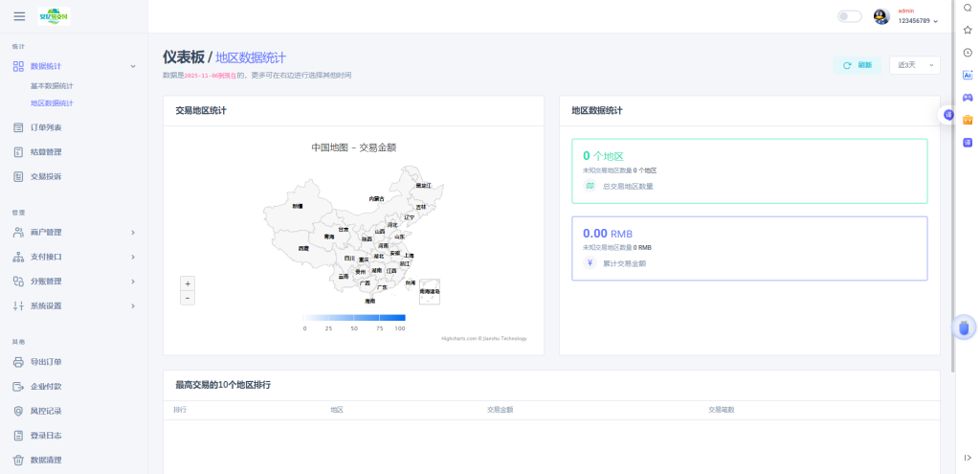Open the admin account dropdown
This screenshot has height=474, width=980.
pos(917,16)
